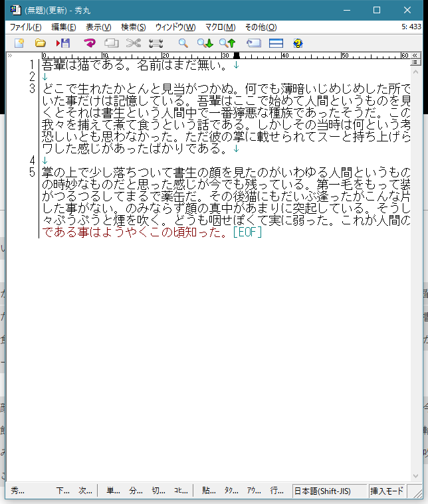428x504 pixels.
Task: Click the ｺﾋ... function key button
Action: pos(181,491)
